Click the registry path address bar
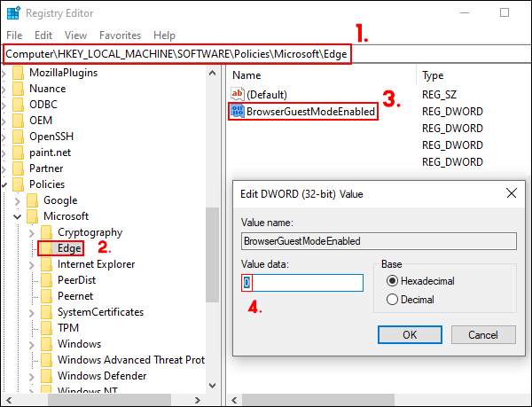Screen dimensions: 532x407 [x=267, y=54]
